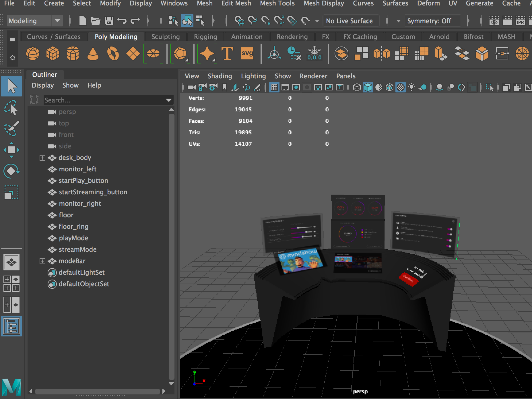Create a polygon cone from shelf

click(x=93, y=54)
